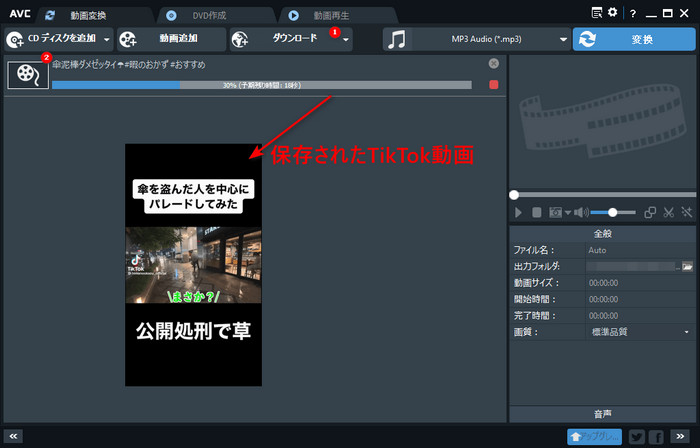Open the task list icon in title bar
This screenshot has width=700, height=448.
[596, 13]
